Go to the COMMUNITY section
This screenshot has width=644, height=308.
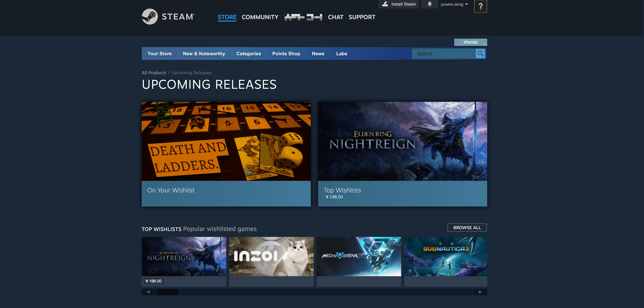(260, 17)
